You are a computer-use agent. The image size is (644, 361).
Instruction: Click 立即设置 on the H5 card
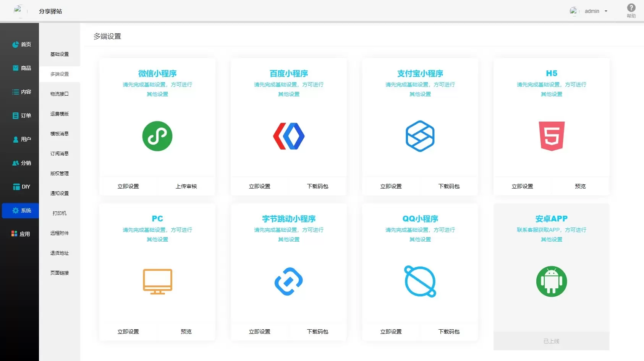(x=523, y=186)
